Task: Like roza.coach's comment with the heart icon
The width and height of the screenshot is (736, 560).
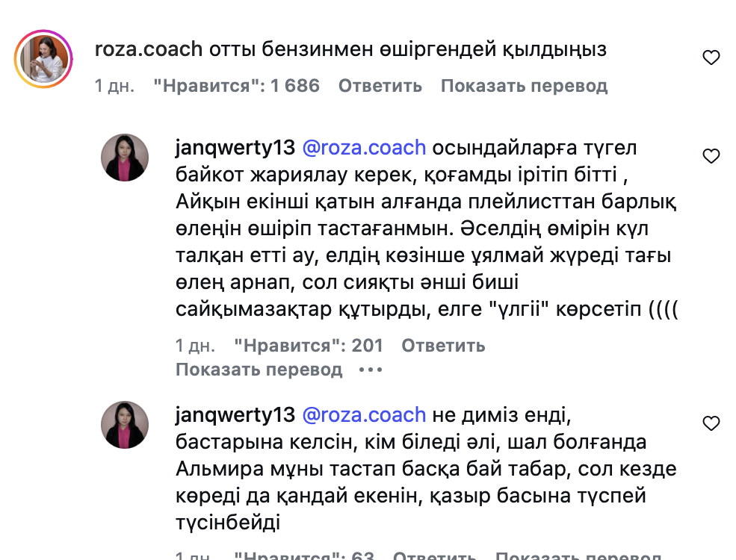Action: coord(711,57)
